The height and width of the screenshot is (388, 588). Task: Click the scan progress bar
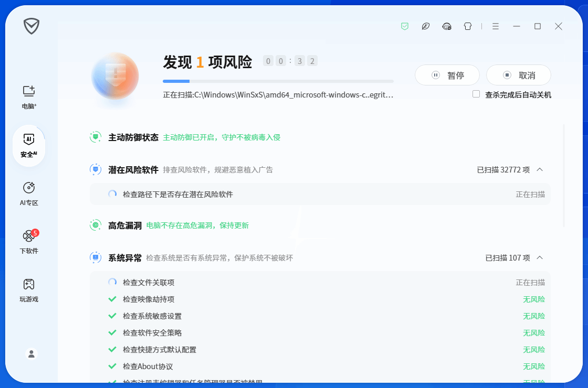tap(278, 81)
